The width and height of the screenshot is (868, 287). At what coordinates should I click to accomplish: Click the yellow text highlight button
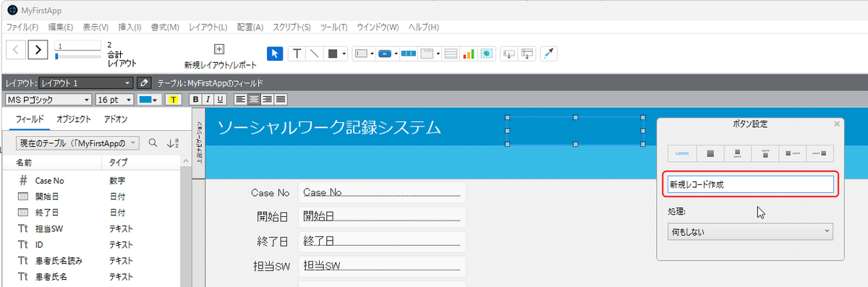coord(174,99)
